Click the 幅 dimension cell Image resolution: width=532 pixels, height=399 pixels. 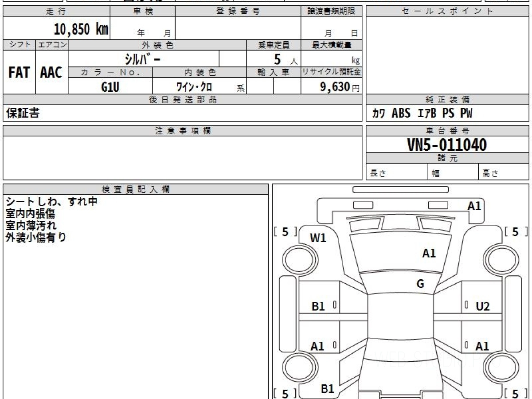point(453,172)
